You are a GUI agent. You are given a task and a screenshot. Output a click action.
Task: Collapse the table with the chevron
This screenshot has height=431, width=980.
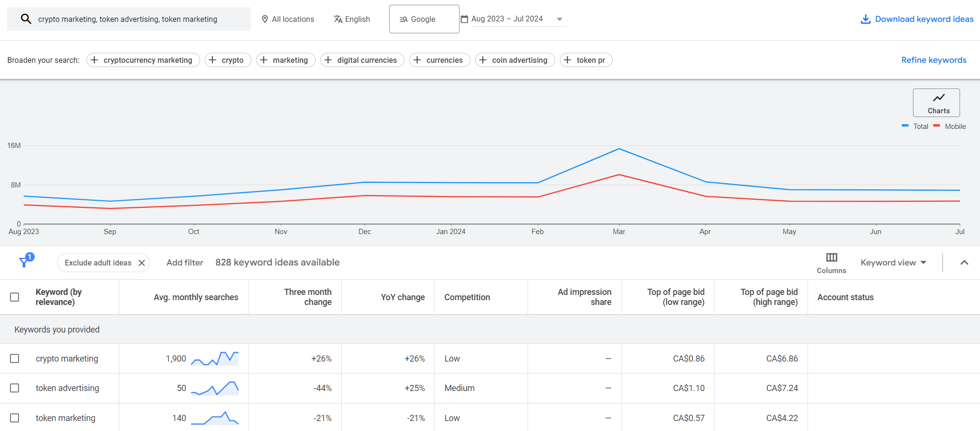[x=965, y=262]
